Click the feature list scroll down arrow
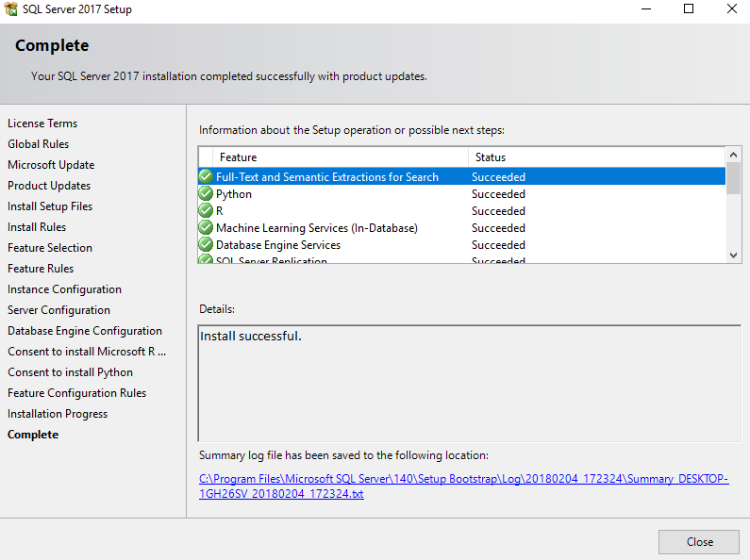The height and width of the screenshot is (560, 750). tap(733, 255)
